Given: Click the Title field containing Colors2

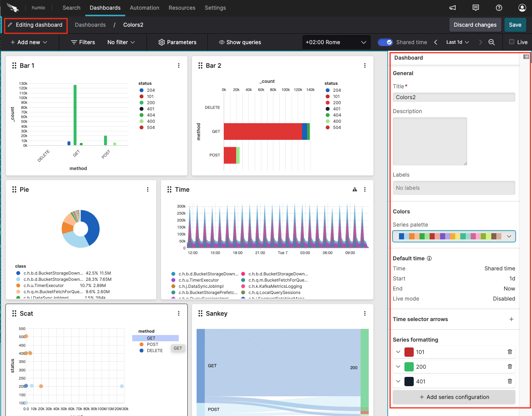Looking at the screenshot, I should point(454,97).
